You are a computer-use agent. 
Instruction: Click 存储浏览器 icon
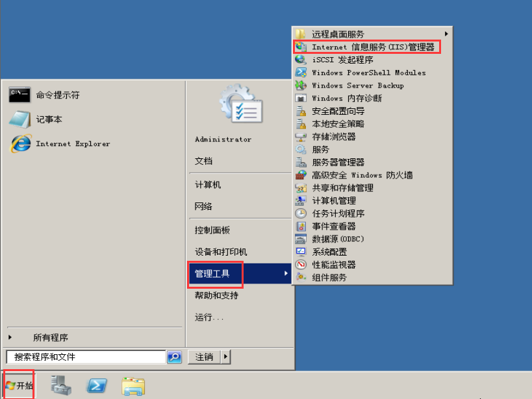click(301, 137)
